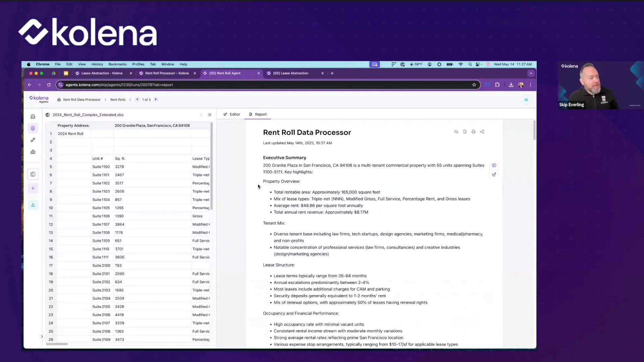Open the agents home icon in left sidebar
The width and height of the screenshot is (644, 362).
point(33,117)
